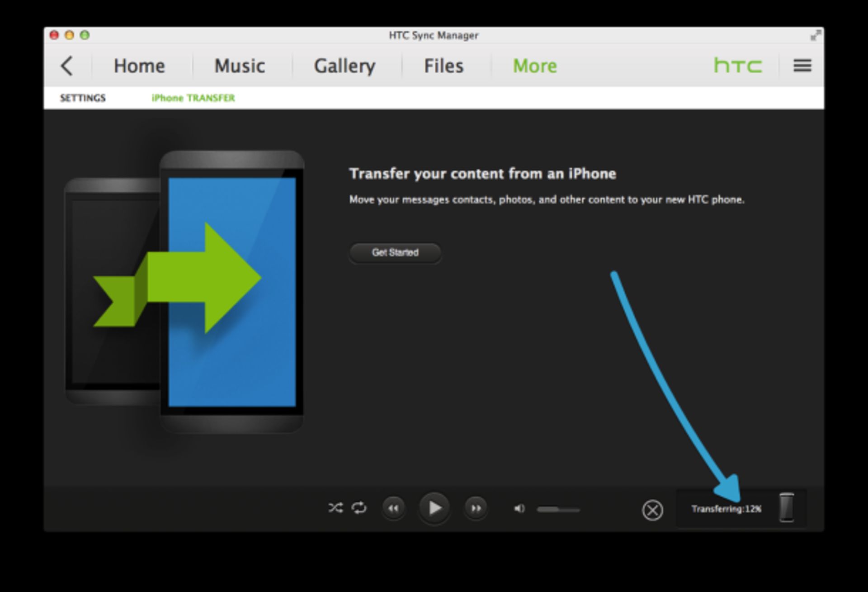Open the Files tab
The width and height of the screenshot is (868, 592).
tap(443, 66)
